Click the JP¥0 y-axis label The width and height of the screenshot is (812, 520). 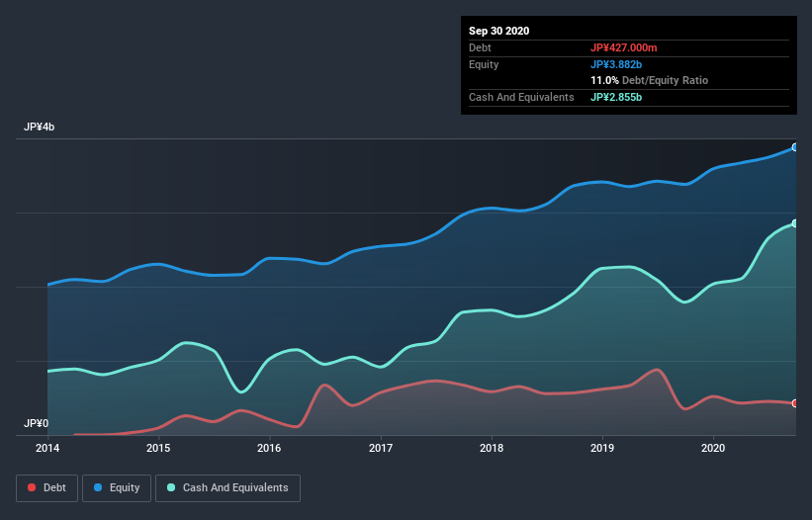36,423
